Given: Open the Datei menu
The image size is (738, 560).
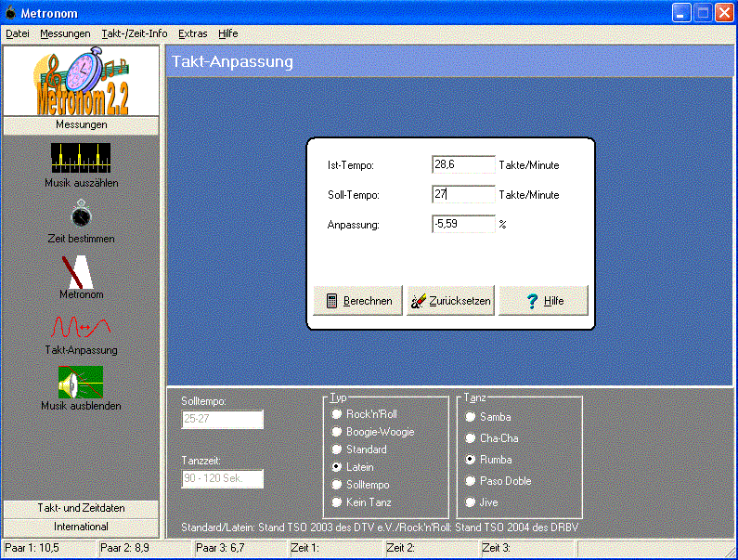Looking at the screenshot, I should 18,33.
